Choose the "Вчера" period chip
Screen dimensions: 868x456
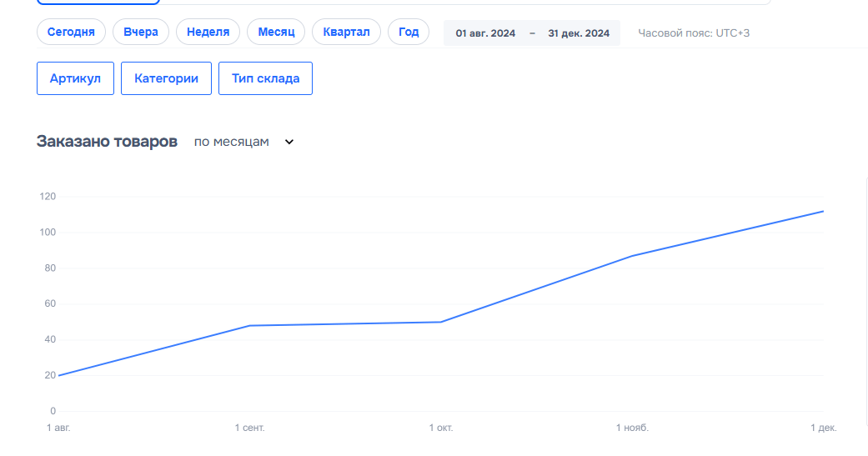pyautogui.click(x=141, y=33)
